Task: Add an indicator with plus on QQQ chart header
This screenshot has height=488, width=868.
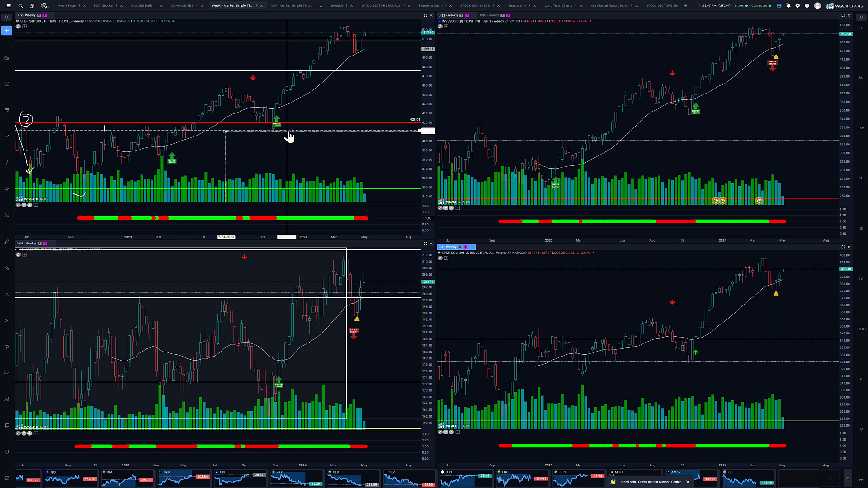Action: pos(446,27)
